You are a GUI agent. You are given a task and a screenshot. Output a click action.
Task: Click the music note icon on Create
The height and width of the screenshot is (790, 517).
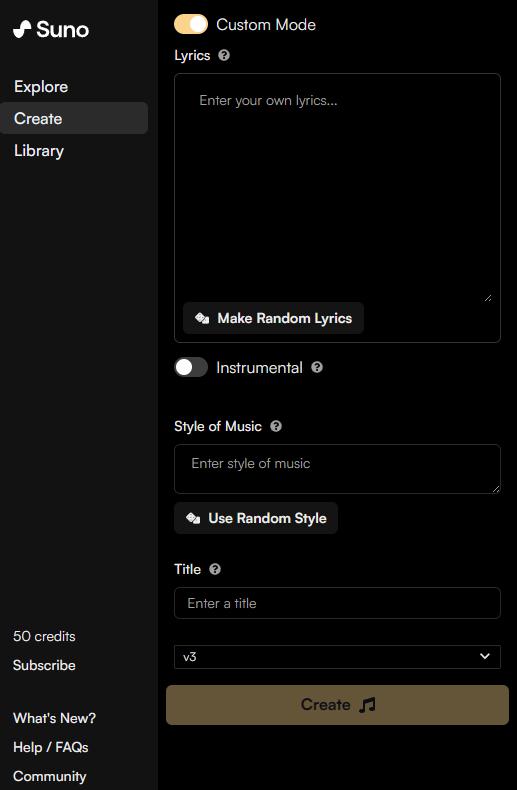coord(367,705)
